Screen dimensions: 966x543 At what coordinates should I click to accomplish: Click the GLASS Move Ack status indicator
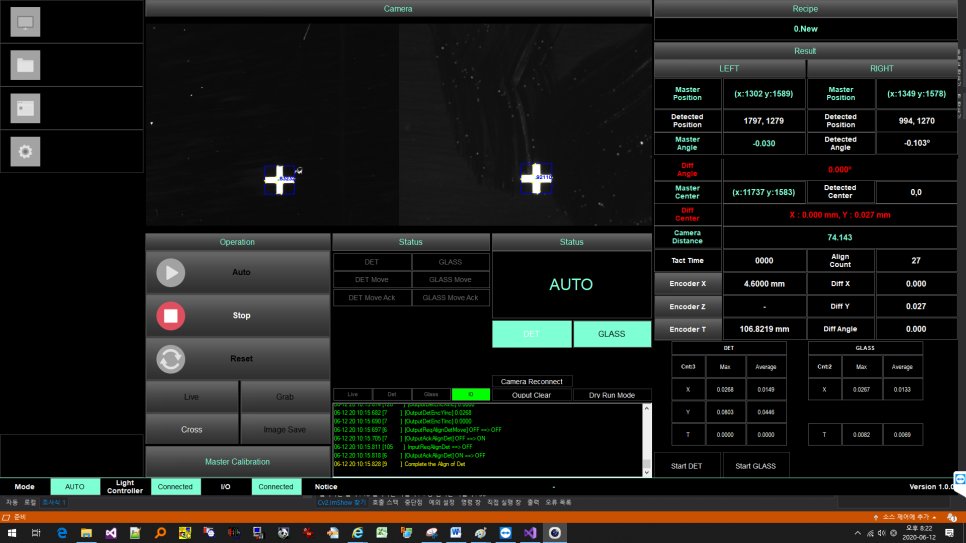[450, 298]
